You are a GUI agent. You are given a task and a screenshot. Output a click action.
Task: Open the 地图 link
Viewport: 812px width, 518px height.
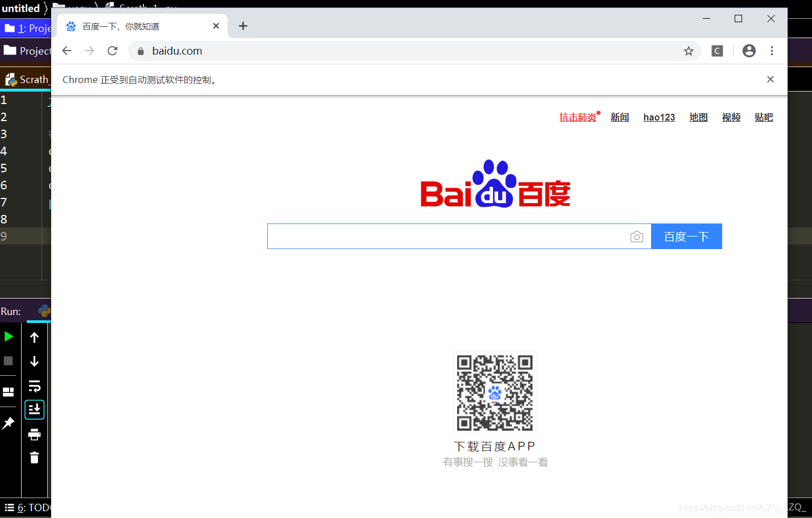[x=698, y=117]
